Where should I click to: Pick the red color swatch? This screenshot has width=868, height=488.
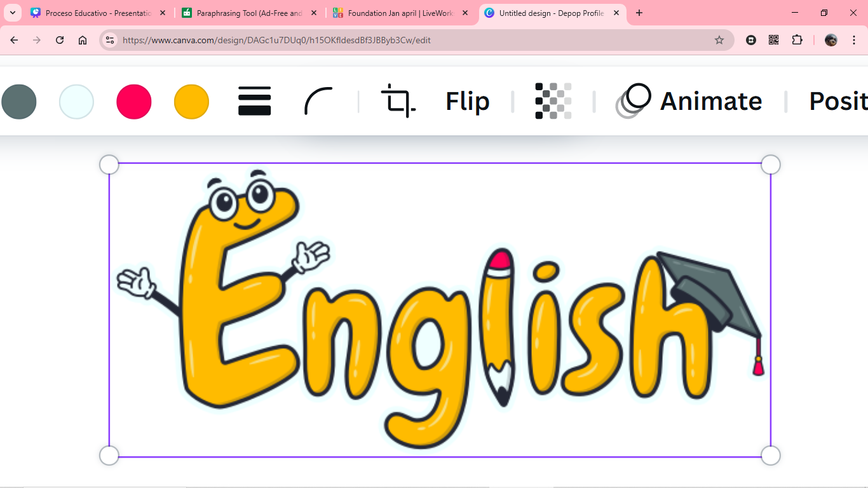click(x=134, y=102)
